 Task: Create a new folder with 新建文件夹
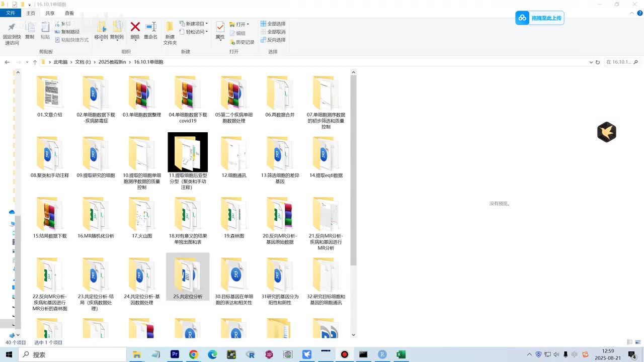(170, 33)
